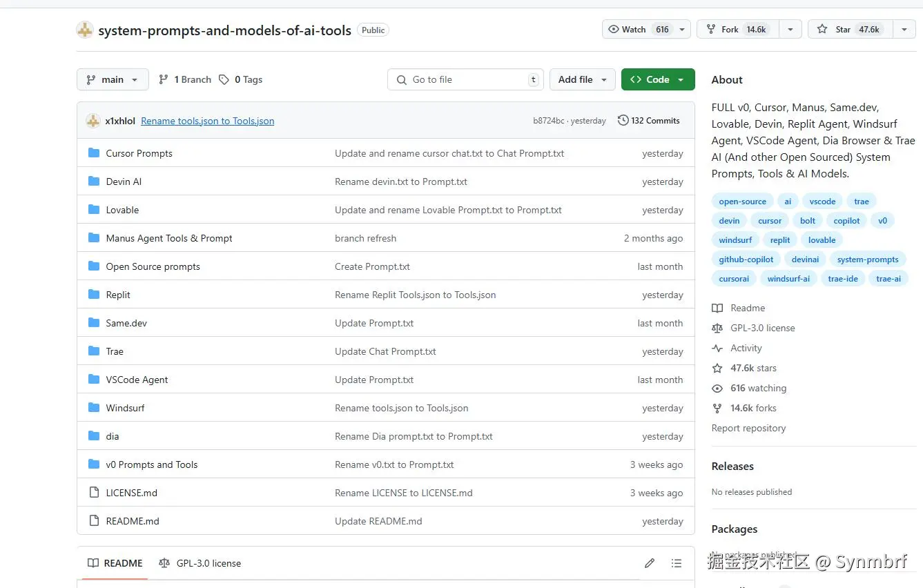Expand the green Code dropdown
This screenshot has height=588, width=923.
pyautogui.click(x=657, y=79)
